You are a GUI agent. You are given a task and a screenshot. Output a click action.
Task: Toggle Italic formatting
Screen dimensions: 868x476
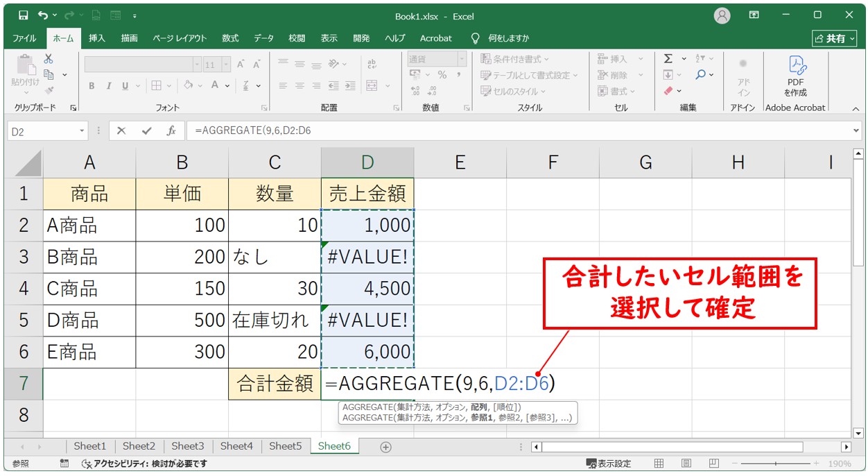point(108,86)
